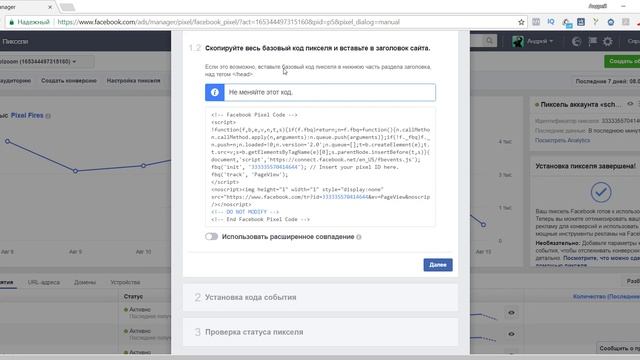The height and width of the screenshot is (360, 640).
Task: Click the Не меняйте этот код notice field
Action: pos(320,92)
